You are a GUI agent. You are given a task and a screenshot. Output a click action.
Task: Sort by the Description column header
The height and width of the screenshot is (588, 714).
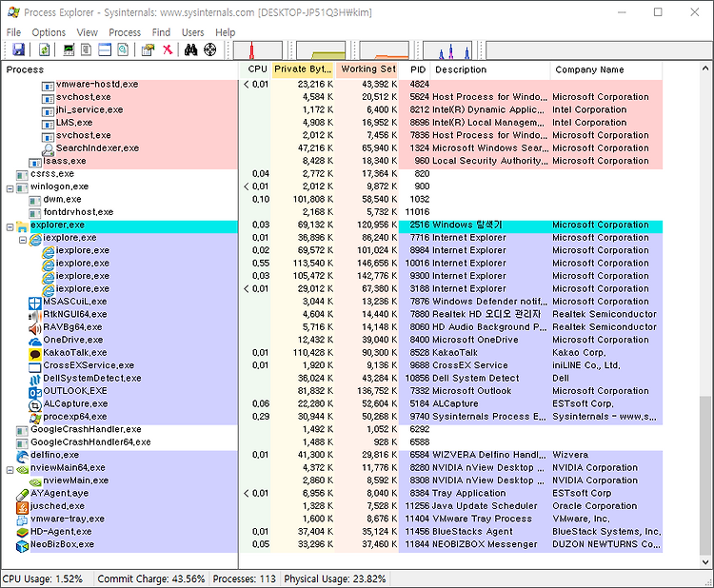click(491, 69)
